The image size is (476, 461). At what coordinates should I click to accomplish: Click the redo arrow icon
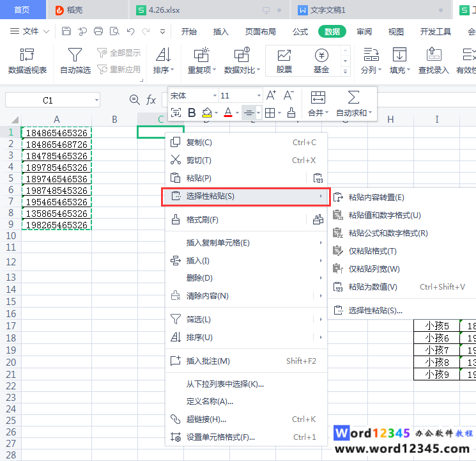click(x=146, y=31)
